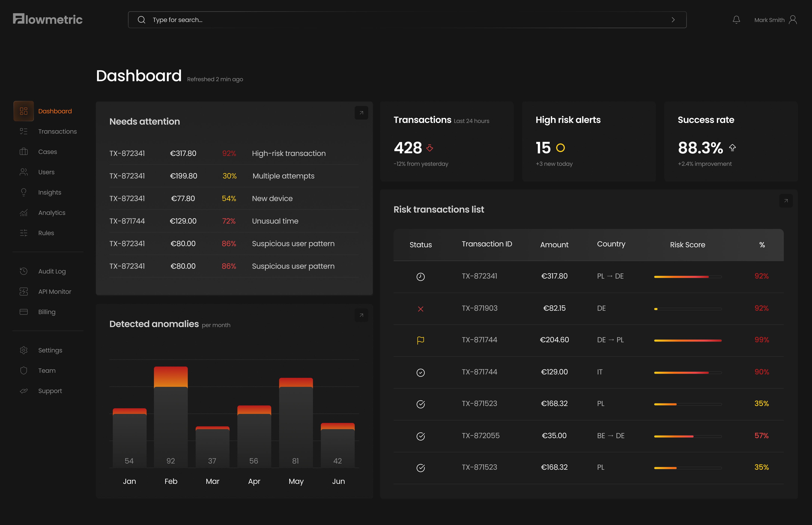Click the clock status icon for TX-872341
This screenshot has height=525, width=812.
coord(421,277)
